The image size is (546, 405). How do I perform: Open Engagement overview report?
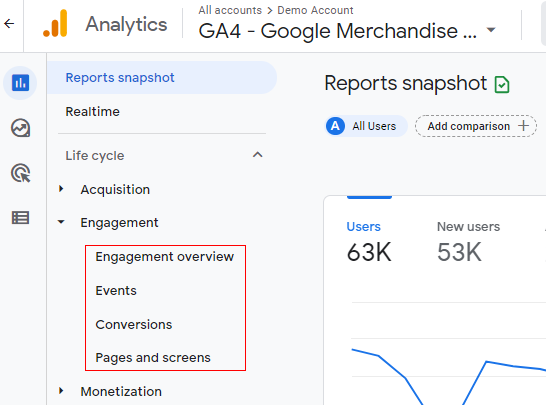click(x=164, y=257)
